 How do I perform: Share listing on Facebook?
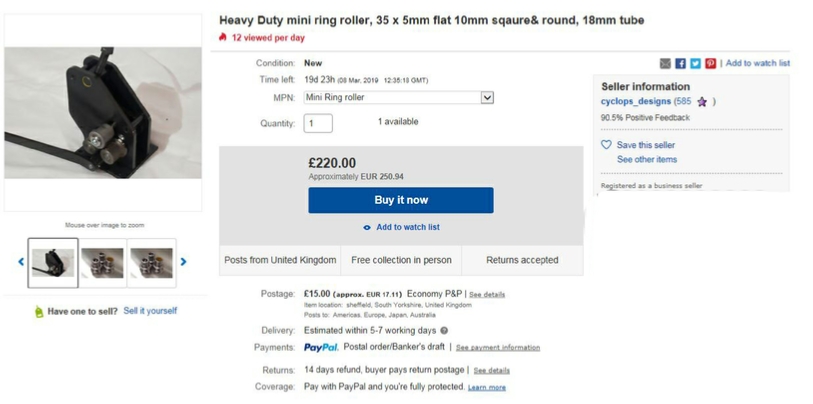pos(680,63)
